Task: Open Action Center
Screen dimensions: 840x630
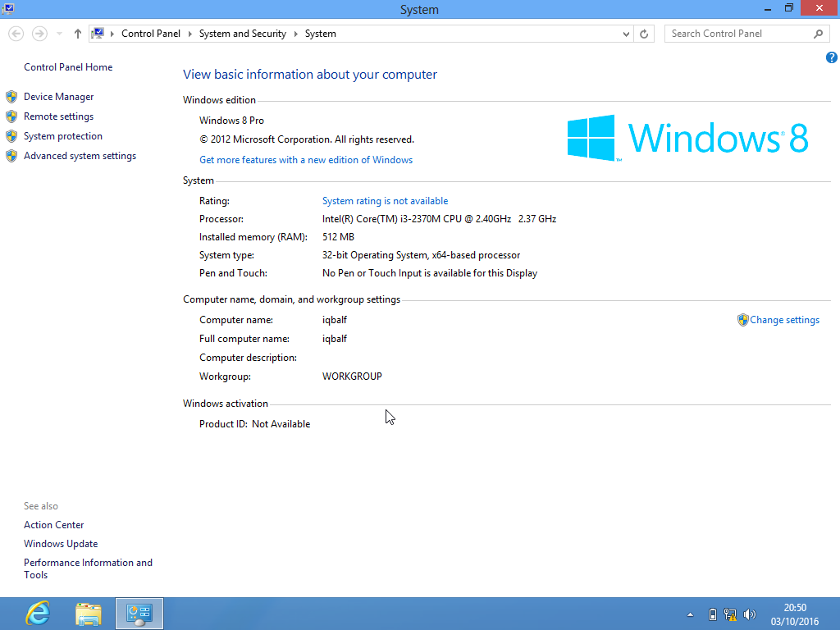Action: point(53,525)
